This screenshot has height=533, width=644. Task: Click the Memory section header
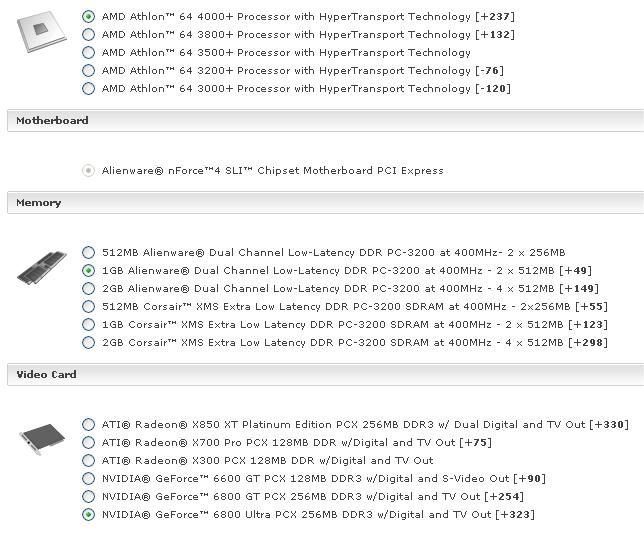[39, 203]
